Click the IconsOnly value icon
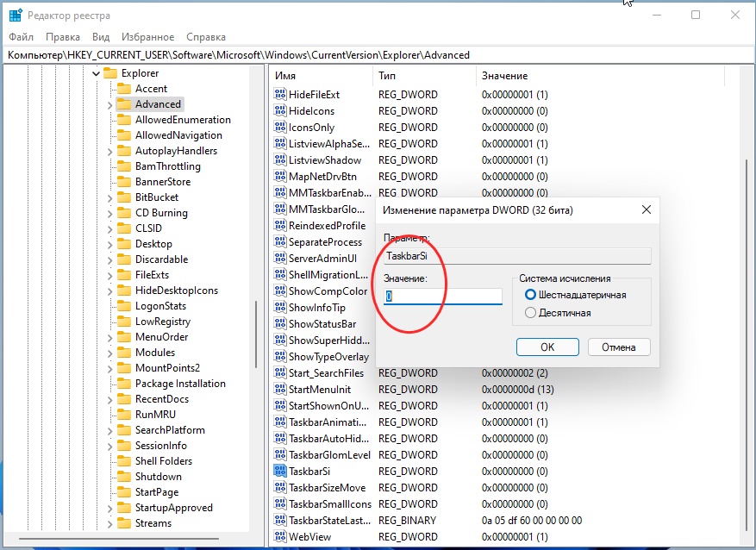The height and width of the screenshot is (550, 756). [x=279, y=127]
